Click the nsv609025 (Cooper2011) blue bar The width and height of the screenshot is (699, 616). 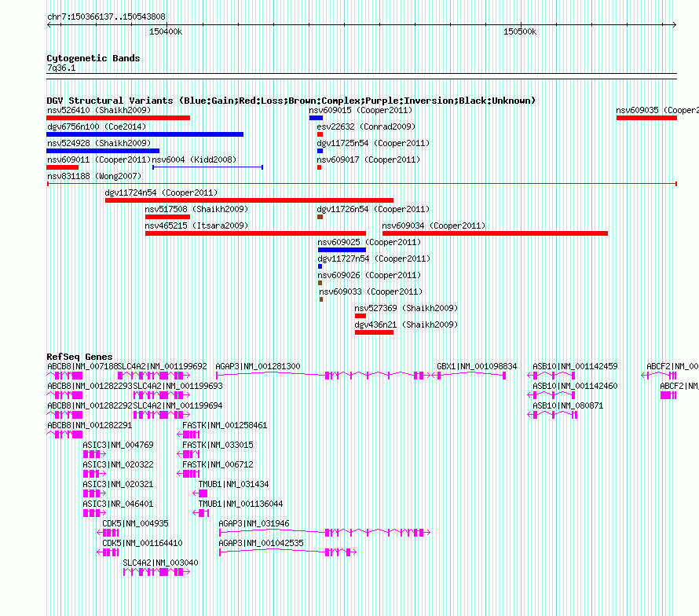click(x=342, y=250)
